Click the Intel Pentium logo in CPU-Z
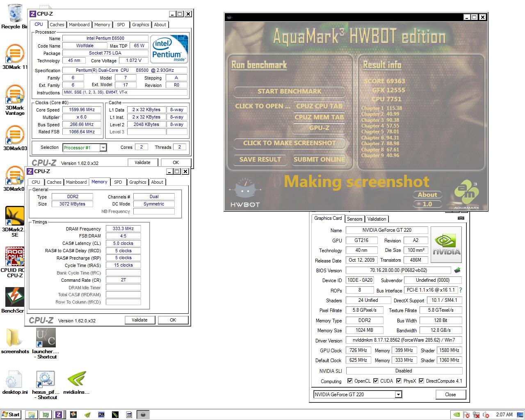Viewport: 525px width, 420px height. point(169,49)
